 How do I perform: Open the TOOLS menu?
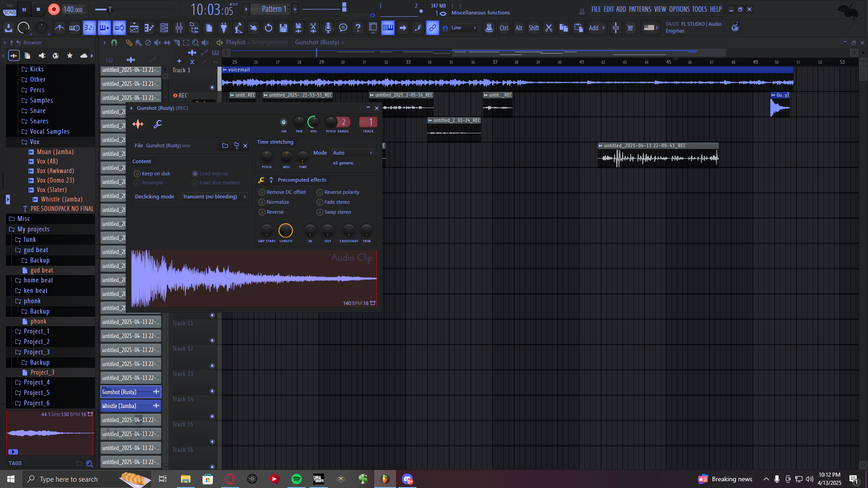point(699,9)
